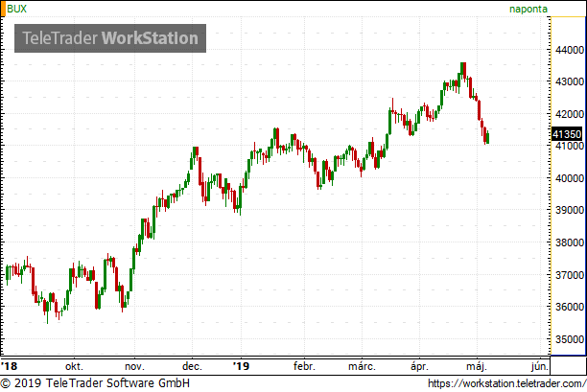Click the 42000 price axis label
This screenshot has width=587, height=392.
tap(570, 114)
